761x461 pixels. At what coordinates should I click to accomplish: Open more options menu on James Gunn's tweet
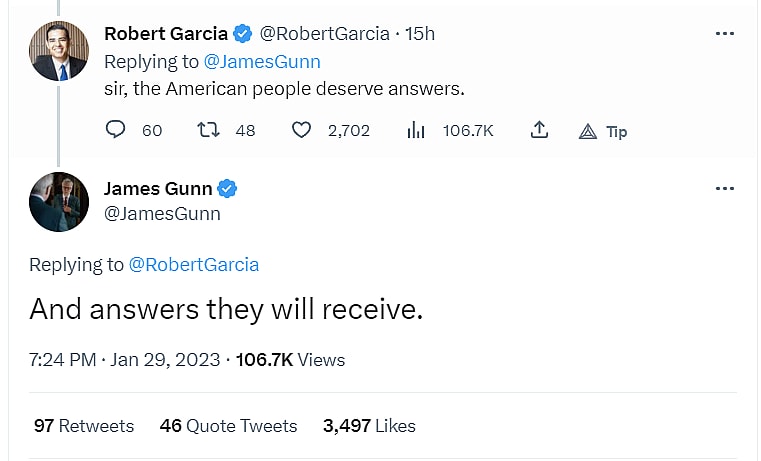point(725,189)
